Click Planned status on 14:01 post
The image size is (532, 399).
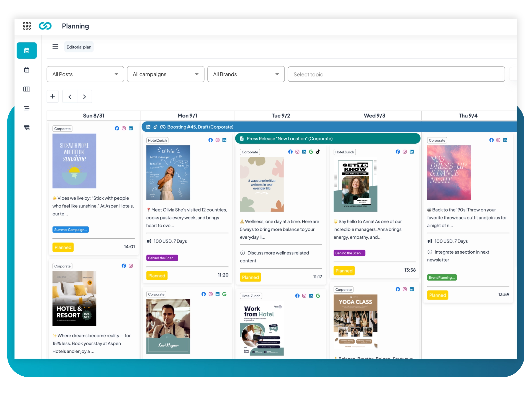click(x=63, y=247)
